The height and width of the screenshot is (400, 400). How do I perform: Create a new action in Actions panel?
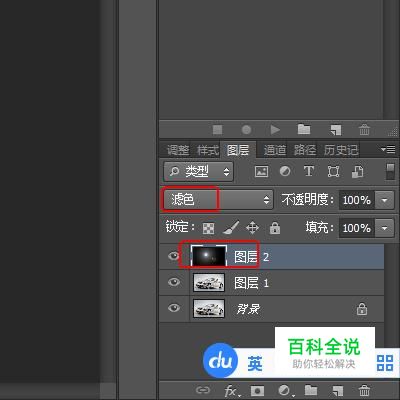pyautogui.click(x=335, y=130)
